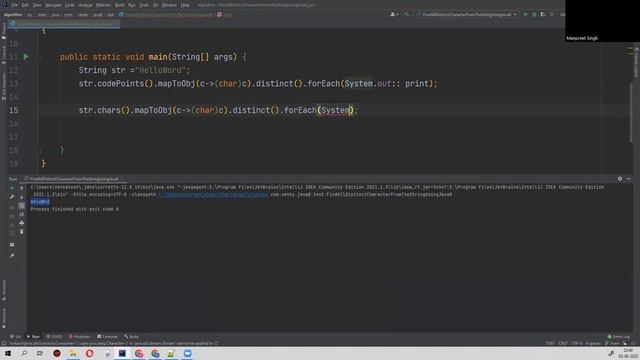Print the console output
This screenshot has width=640, height=360.
22,223
